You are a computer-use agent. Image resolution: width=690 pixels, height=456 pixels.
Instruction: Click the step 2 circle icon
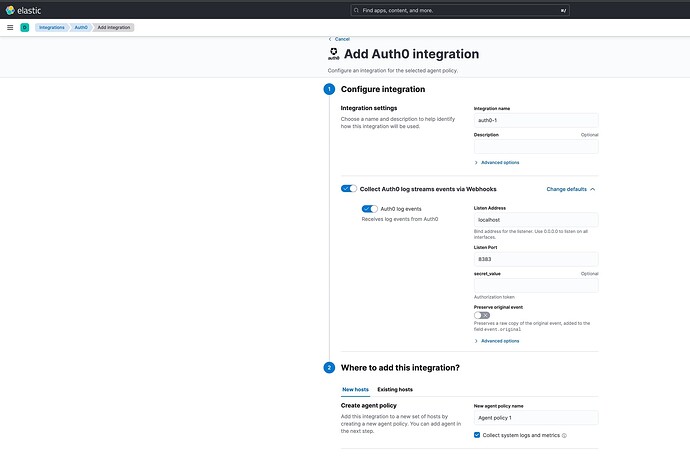pos(329,367)
